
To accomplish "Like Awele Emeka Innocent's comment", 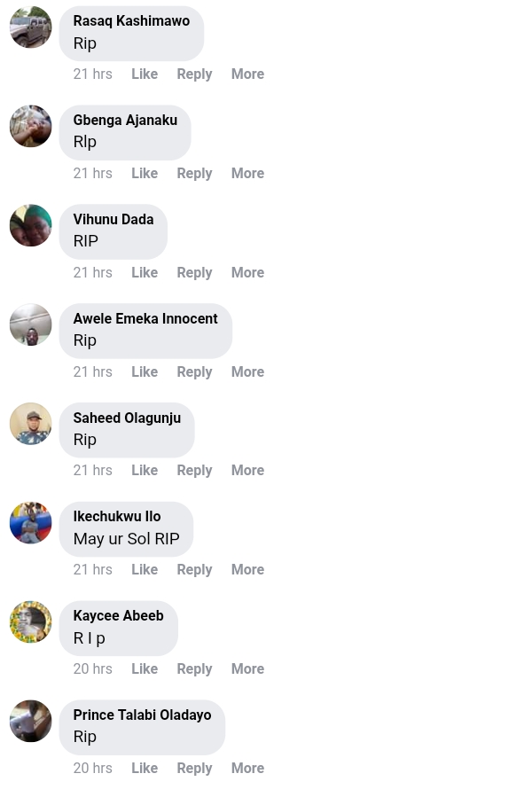I will 145,372.
